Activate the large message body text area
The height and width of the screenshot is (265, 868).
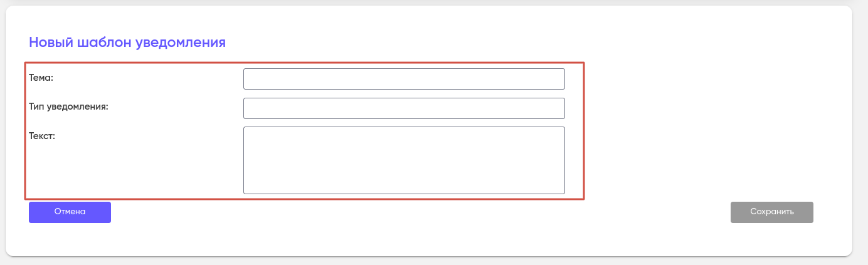coord(404,160)
